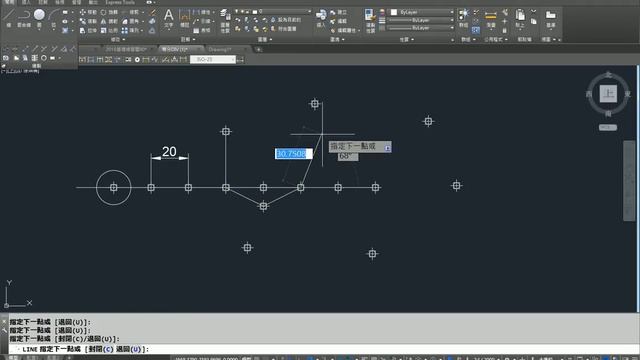
Task: Click the Stretch tool icon
Action: click(83, 30)
